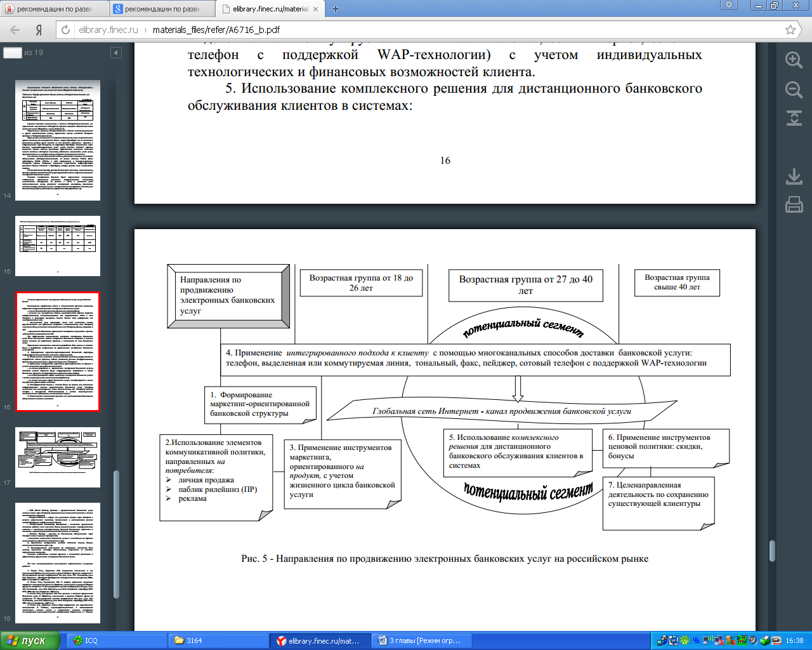Fit PDF page to width

794,118
